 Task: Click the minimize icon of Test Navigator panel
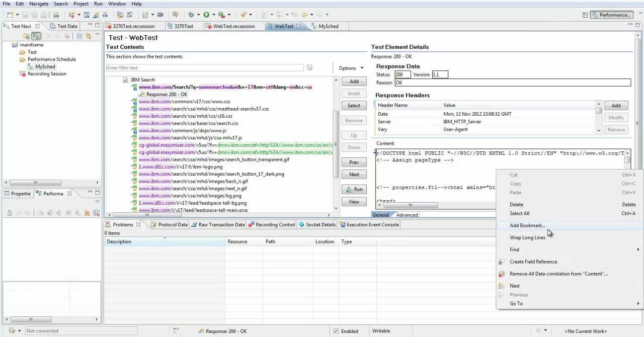[91, 26]
